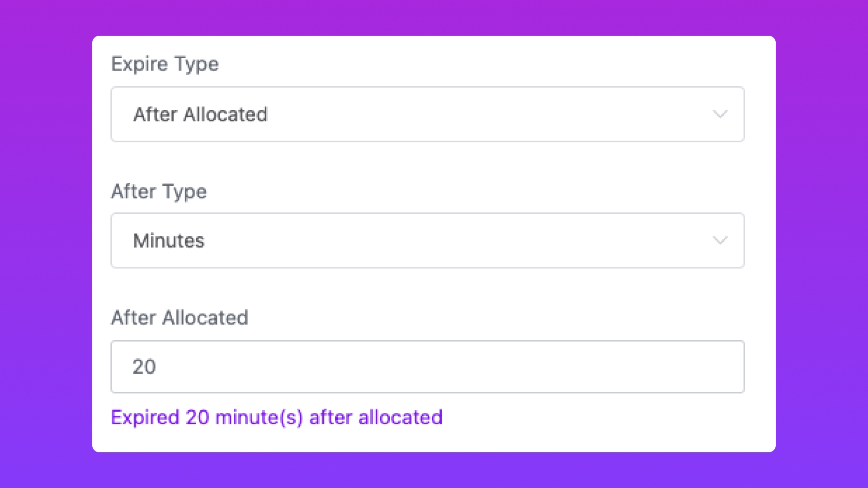The height and width of the screenshot is (488, 868).
Task: Focus the After Allocated number input
Action: pyautogui.click(x=427, y=366)
